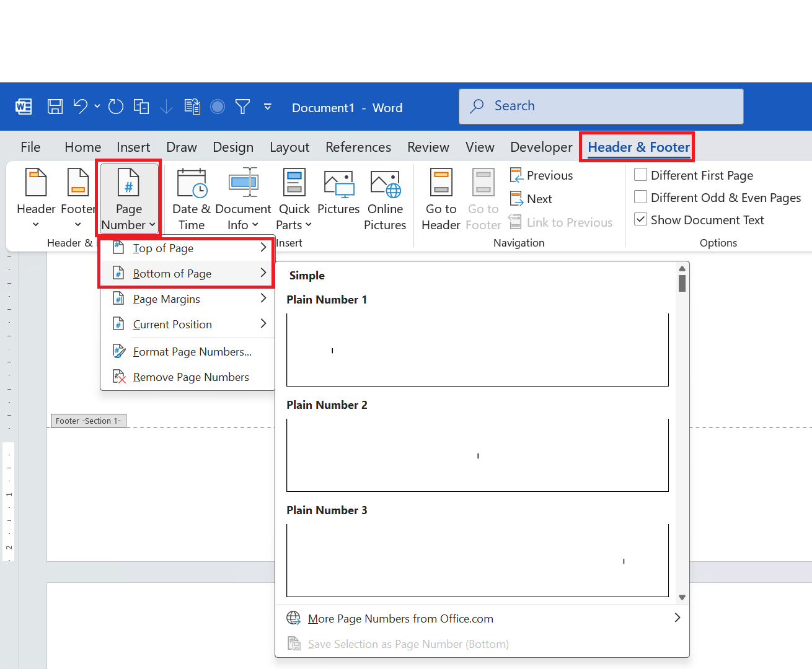Switch to the Home tab
812x669 pixels.
point(82,147)
